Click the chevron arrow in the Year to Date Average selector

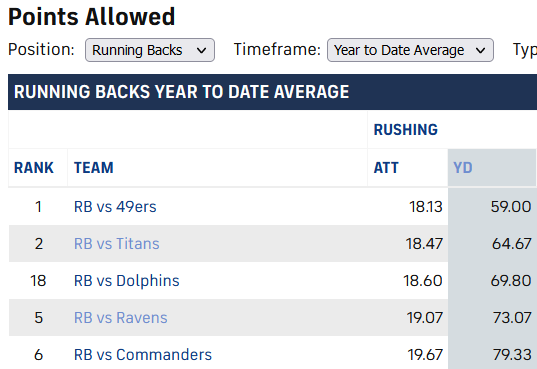coord(480,50)
